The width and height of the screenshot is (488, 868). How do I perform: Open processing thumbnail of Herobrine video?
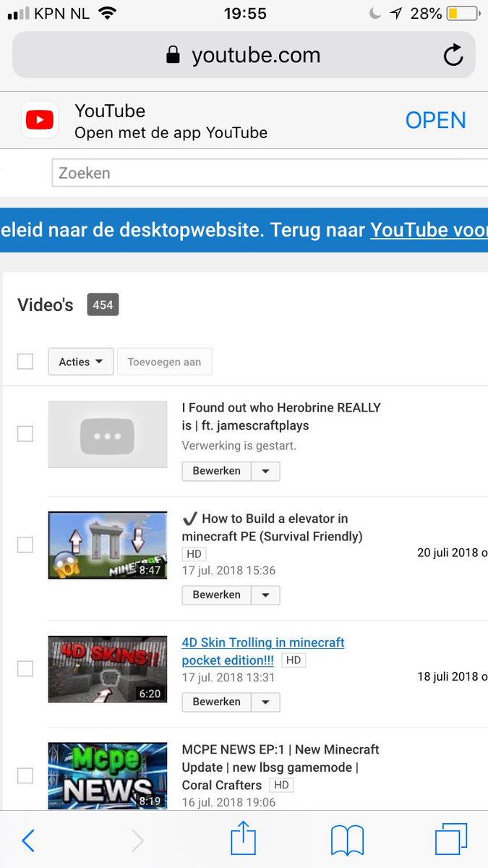[x=108, y=434]
